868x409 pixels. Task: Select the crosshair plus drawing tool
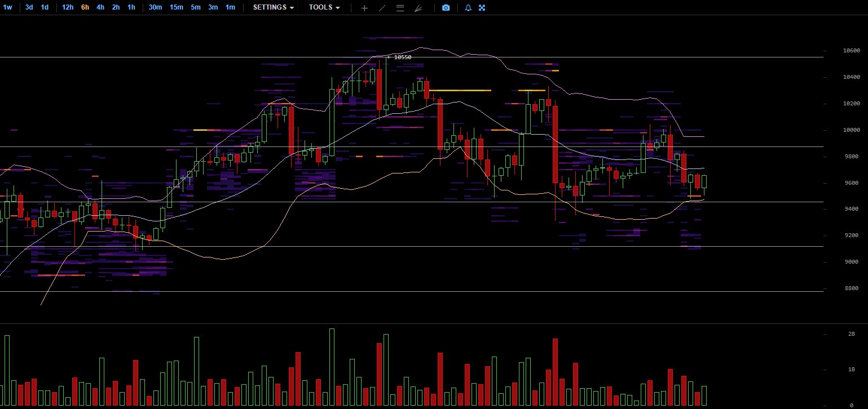(364, 8)
